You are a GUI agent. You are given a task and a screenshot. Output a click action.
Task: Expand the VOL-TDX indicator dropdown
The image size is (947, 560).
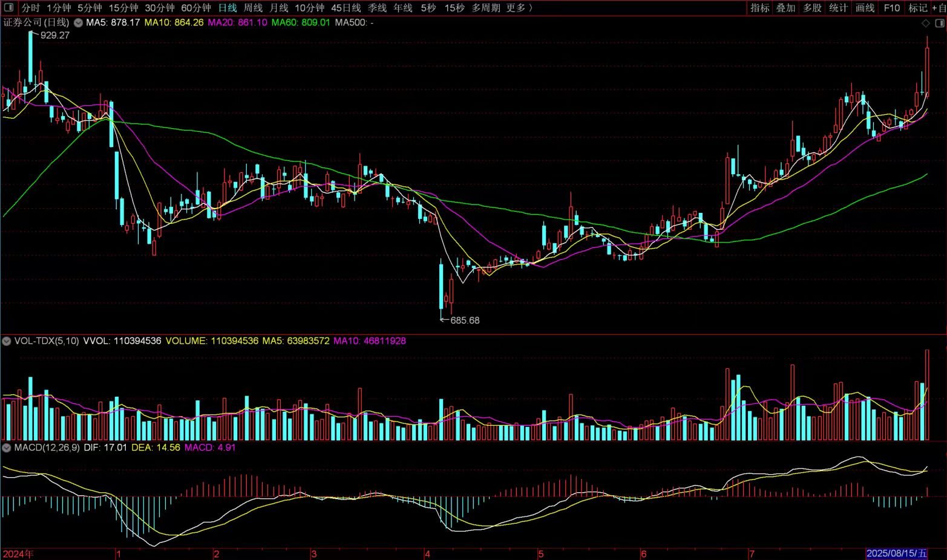click(x=7, y=341)
